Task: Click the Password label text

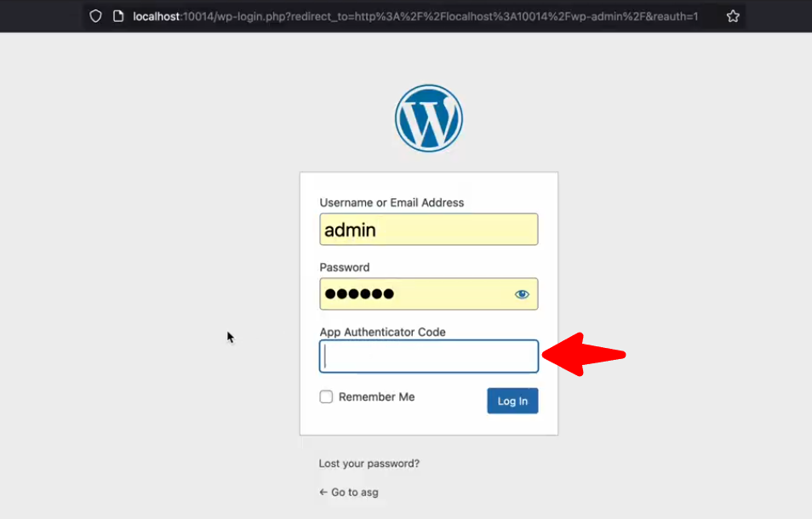Action: (345, 267)
